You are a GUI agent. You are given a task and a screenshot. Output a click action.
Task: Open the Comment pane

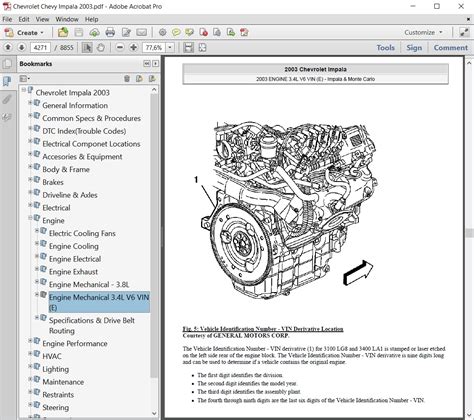click(x=451, y=48)
